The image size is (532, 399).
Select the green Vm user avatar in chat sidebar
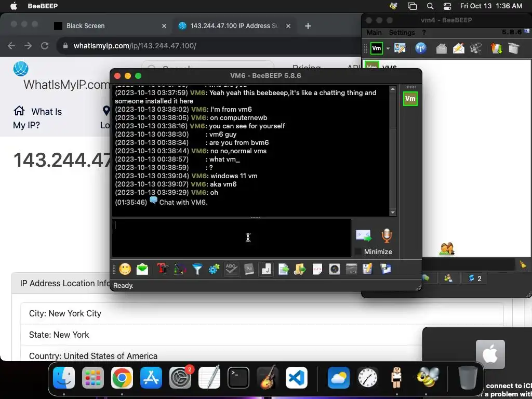click(410, 99)
